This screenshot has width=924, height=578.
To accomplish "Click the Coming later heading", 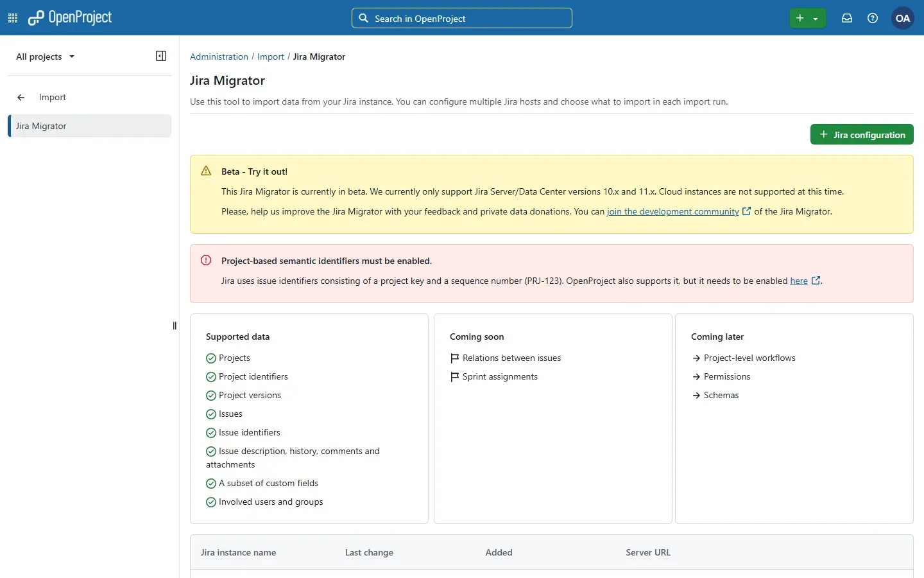I will click(717, 337).
